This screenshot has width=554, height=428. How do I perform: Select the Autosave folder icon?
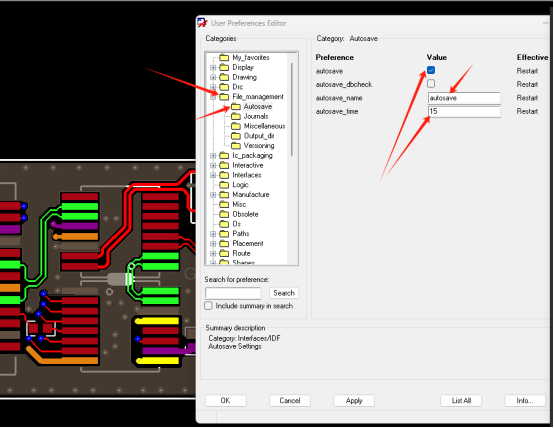click(236, 106)
